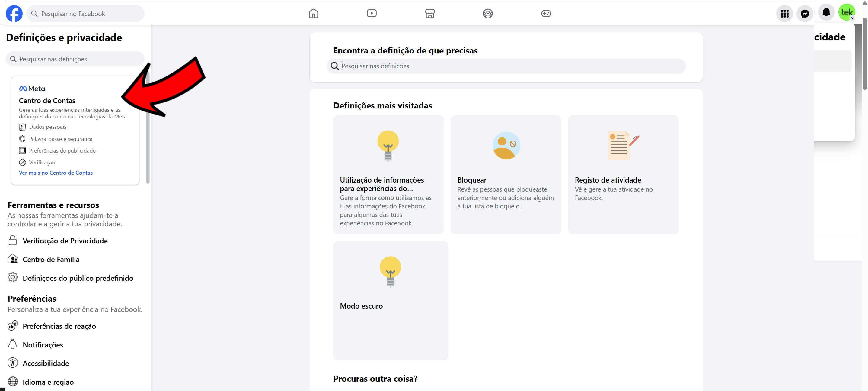Click the Pesquisar no Facebook search field
The width and height of the screenshot is (868, 391).
point(85,14)
